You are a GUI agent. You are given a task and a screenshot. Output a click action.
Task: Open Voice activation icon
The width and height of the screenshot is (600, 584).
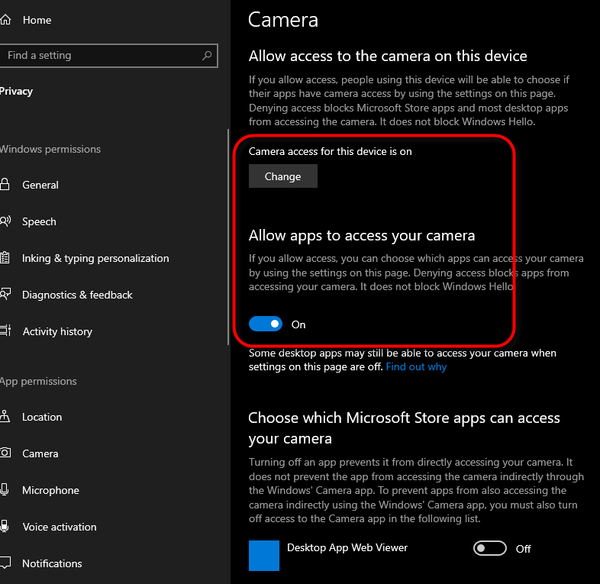click(5, 527)
